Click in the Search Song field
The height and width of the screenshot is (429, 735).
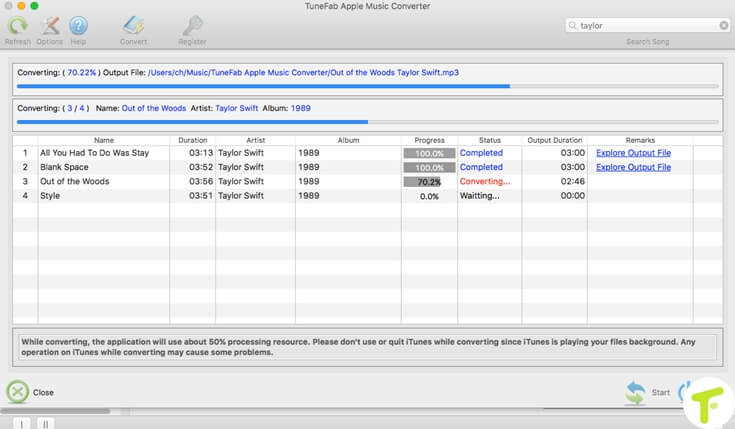(x=650, y=26)
